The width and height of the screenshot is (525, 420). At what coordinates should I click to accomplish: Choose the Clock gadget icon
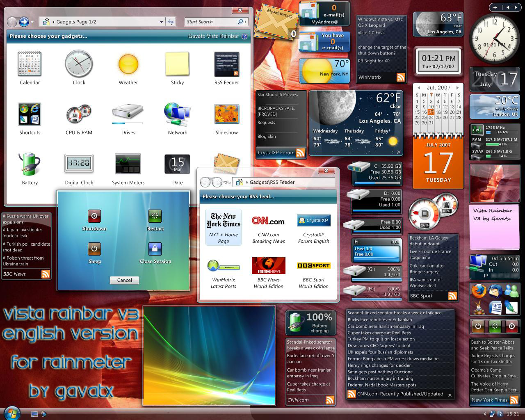click(x=79, y=64)
